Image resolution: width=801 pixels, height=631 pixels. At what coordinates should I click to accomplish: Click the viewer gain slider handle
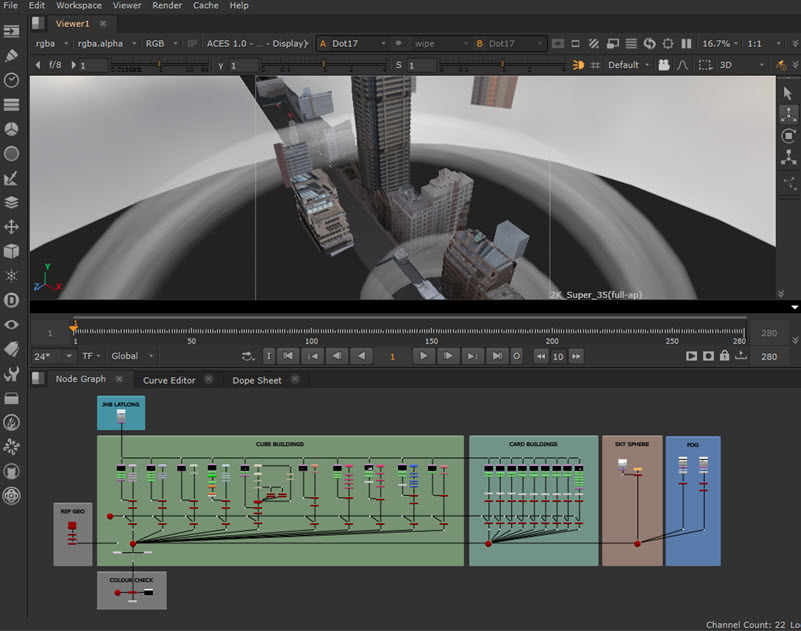(159, 64)
